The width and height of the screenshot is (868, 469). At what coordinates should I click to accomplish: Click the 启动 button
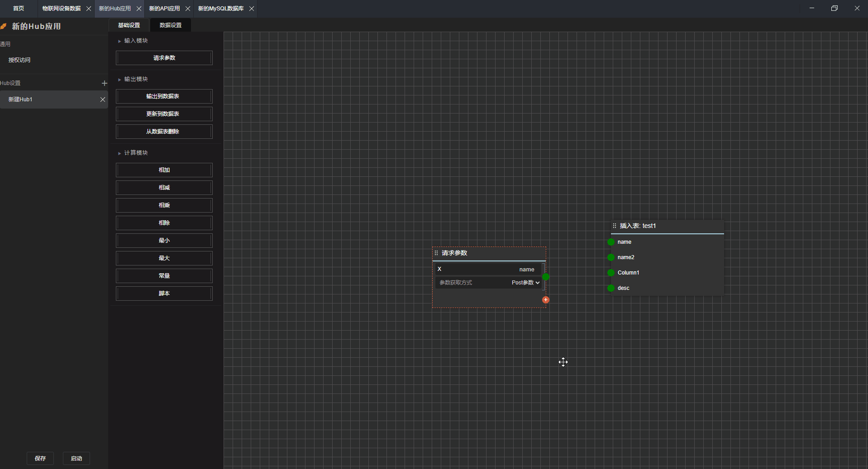point(76,458)
